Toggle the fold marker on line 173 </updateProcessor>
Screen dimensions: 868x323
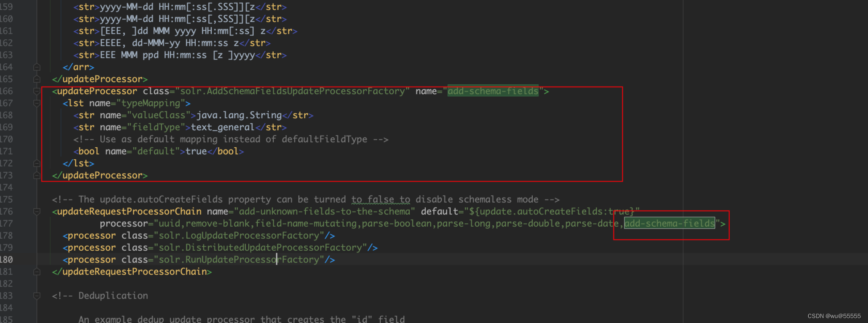point(37,175)
